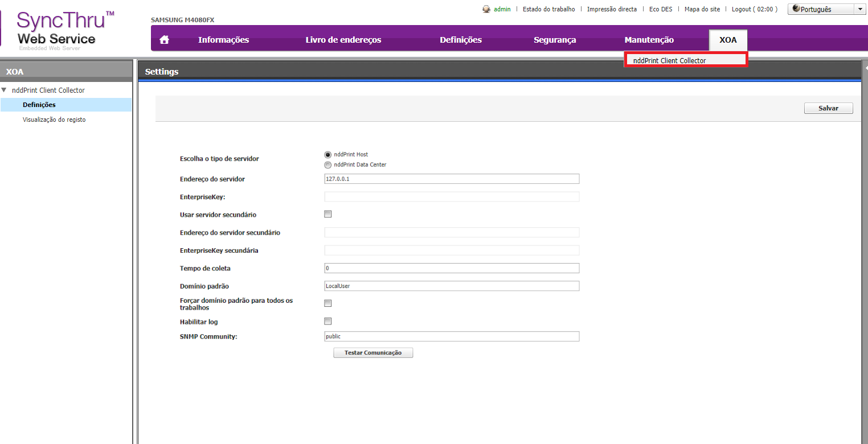
Task: Click the Home icon in navigation bar
Action: click(x=165, y=40)
